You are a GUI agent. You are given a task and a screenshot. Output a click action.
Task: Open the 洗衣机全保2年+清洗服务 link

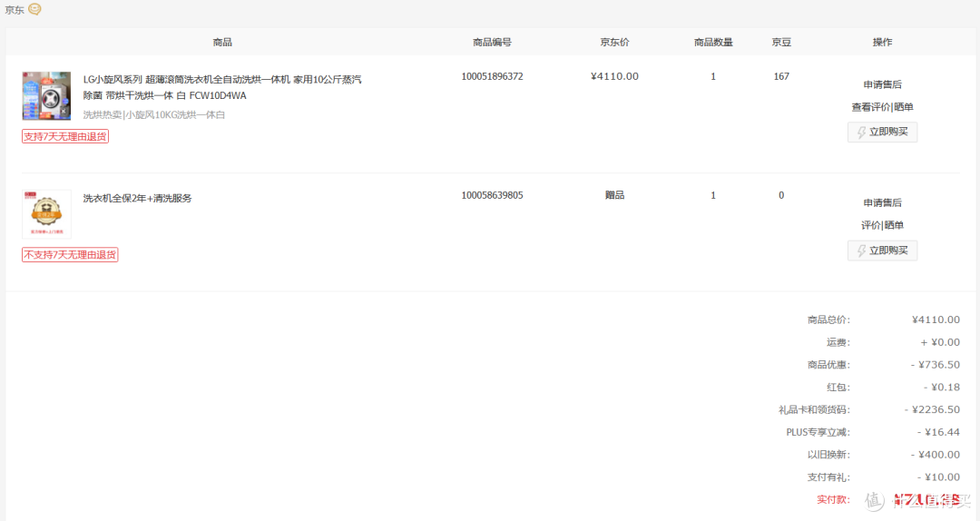click(138, 198)
